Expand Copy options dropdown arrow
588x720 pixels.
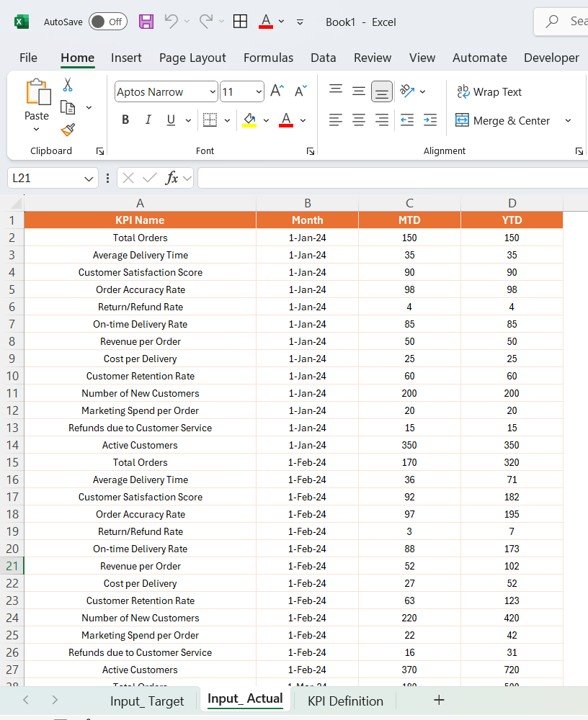pyautogui.click(x=89, y=107)
